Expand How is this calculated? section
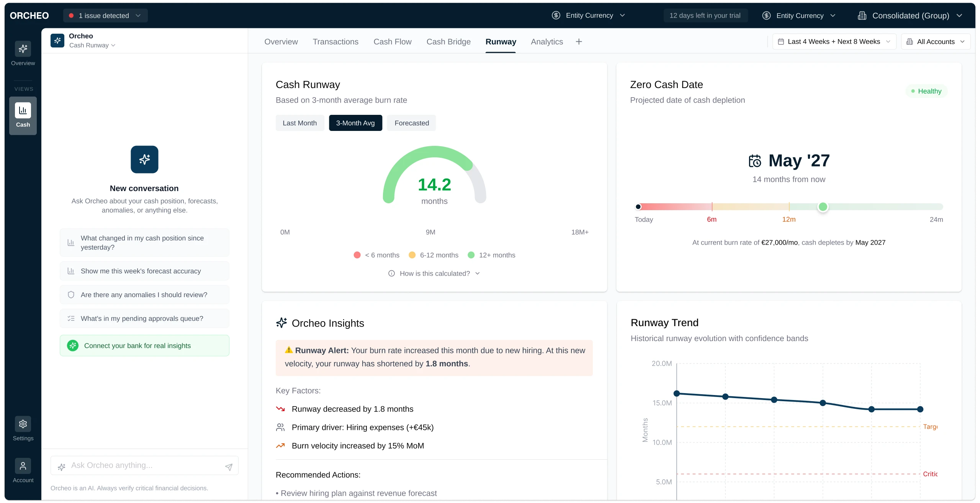This screenshot has height=503, width=980. 434,273
